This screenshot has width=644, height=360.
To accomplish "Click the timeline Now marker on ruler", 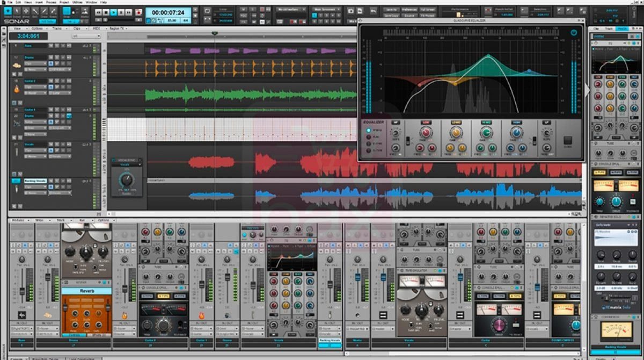I will [x=215, y=33].
